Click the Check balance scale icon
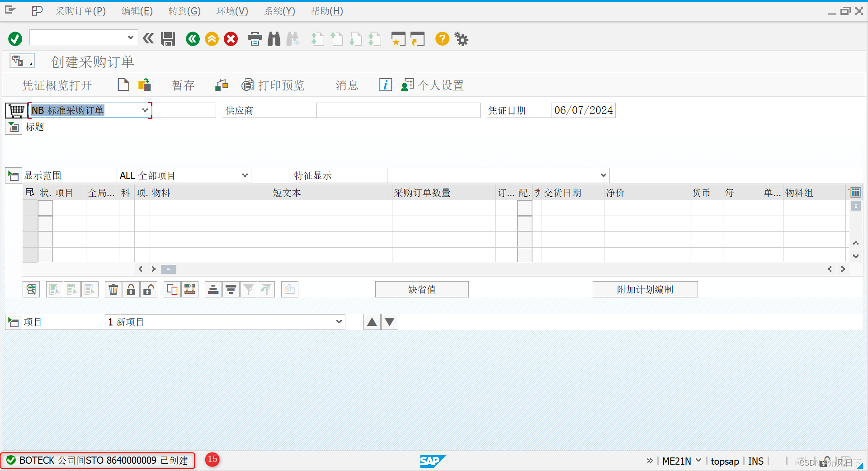Image resolution: width=868 pixels, height=471 pixels. tap(222, 85)
